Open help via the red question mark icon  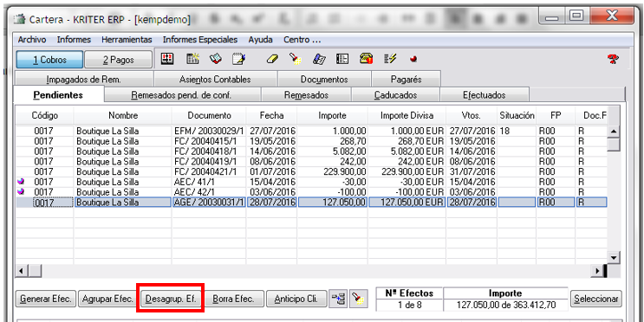613,60
